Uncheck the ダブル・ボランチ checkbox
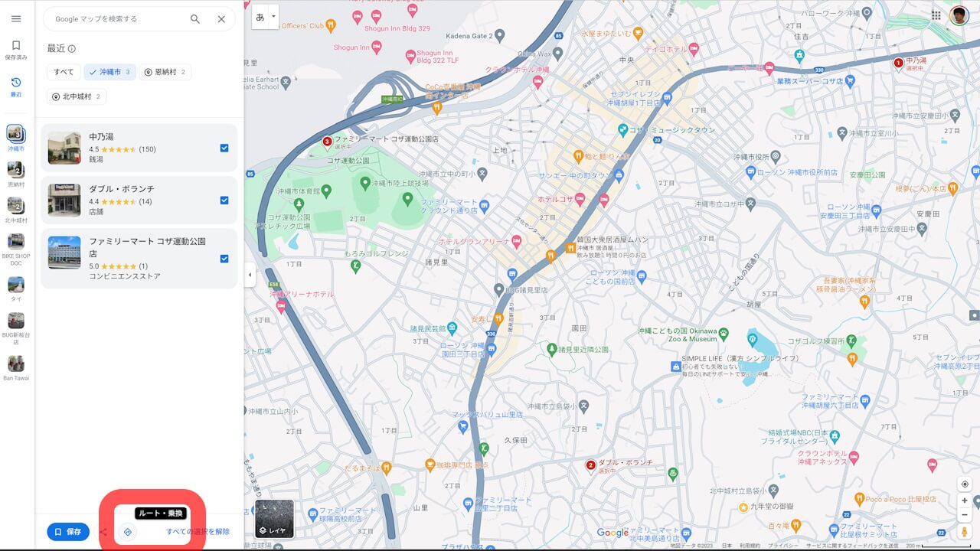This screenshot has height=551, width=980. [224, 201]
